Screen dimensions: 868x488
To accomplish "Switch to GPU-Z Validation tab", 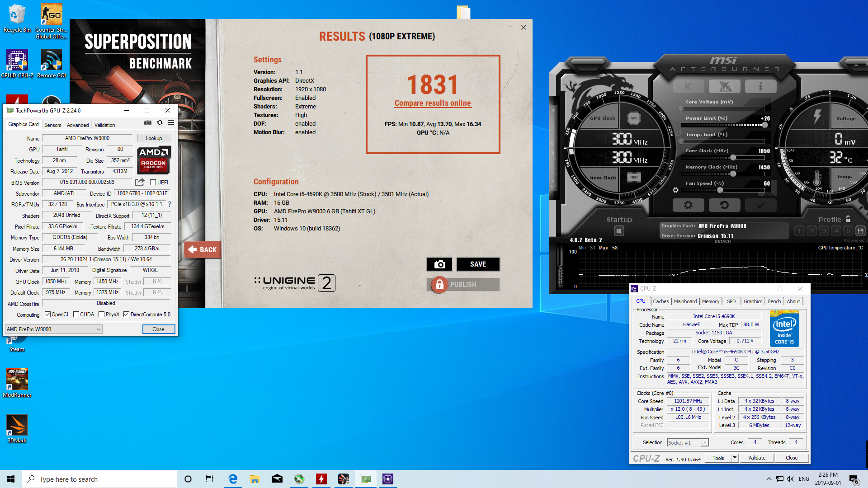I will [x=104, y=125].
